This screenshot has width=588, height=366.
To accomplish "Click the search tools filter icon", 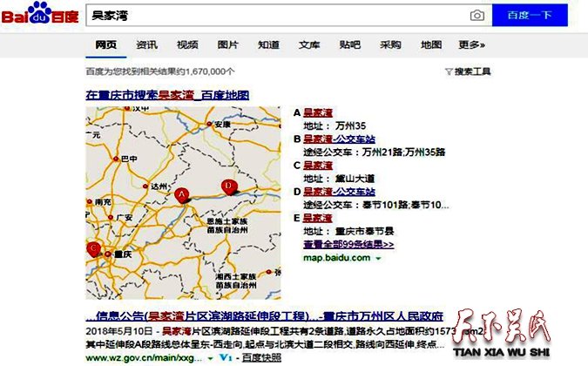I will [x=448, y=71].
